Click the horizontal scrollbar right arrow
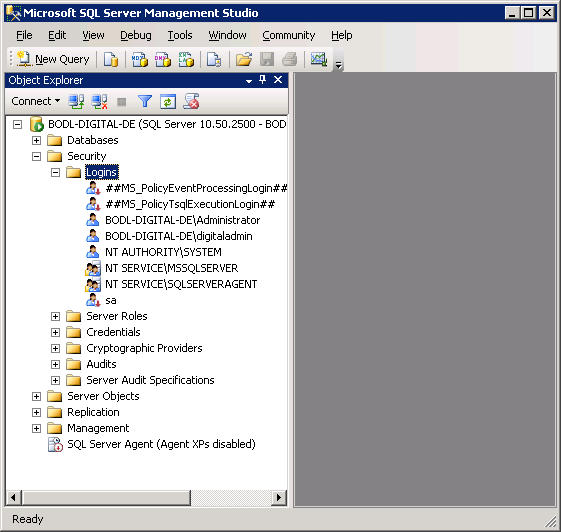The width and height of the screenshot is (561, 532). [279, 498]
